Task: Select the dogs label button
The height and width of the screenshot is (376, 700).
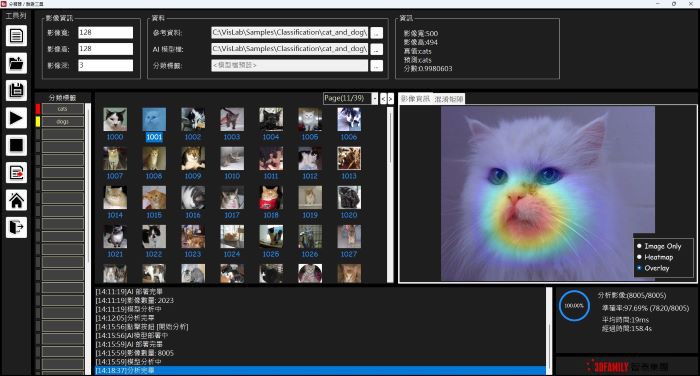Action: click(62, 121)
